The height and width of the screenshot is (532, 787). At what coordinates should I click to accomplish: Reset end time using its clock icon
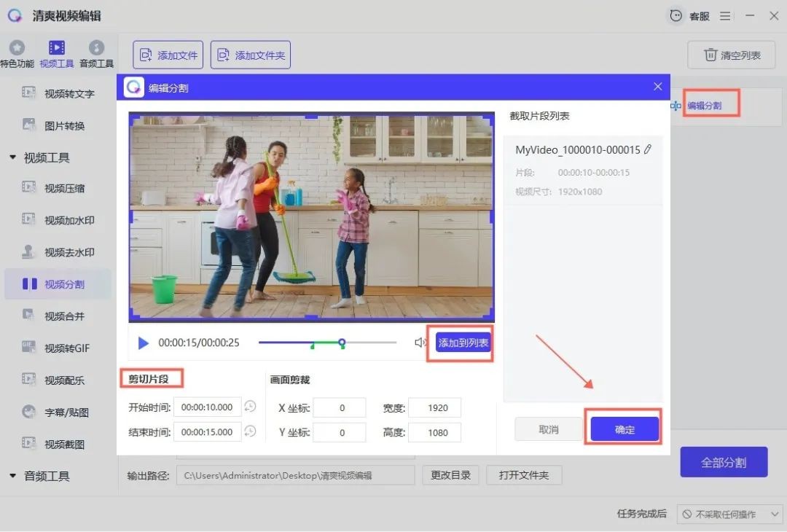(x=250, y=431)
